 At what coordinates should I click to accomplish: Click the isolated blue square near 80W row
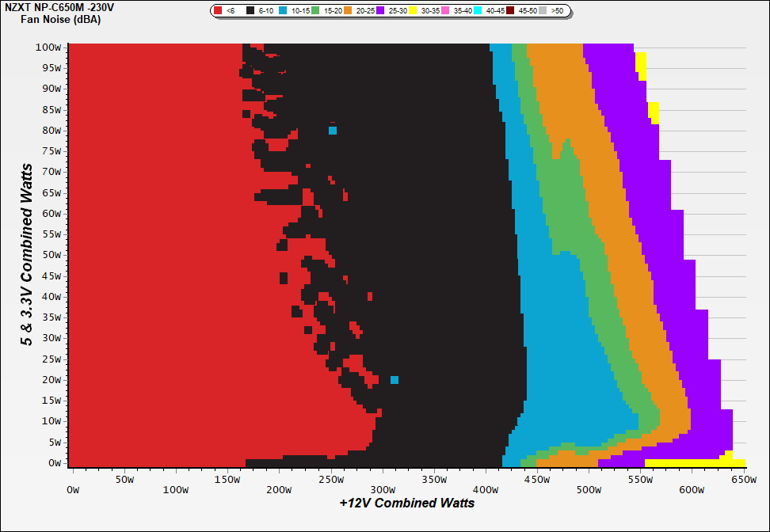click(333, 131)
